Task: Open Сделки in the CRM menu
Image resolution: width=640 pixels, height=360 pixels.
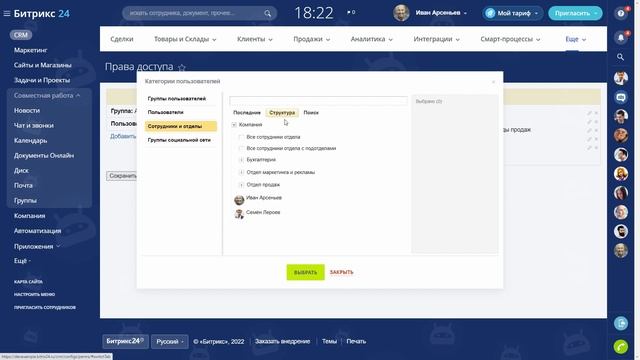Action: (122, 39)
